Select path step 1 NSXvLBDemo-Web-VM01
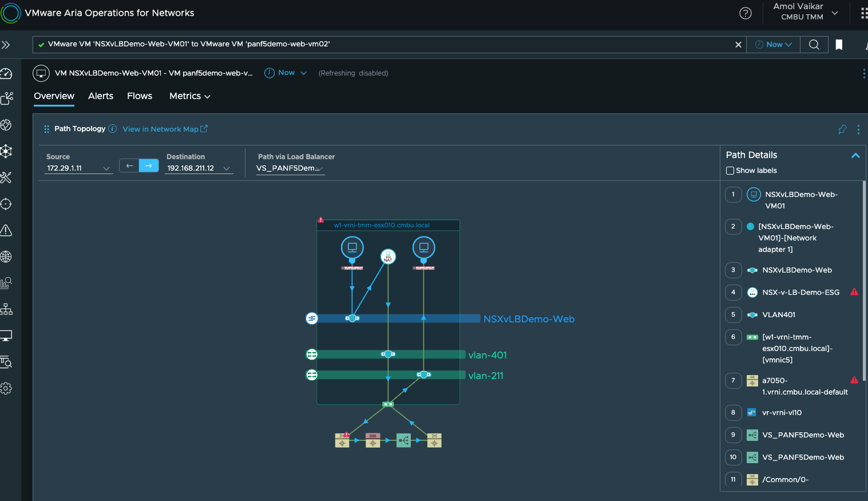Image resolution: width=868 pixels, height=501 pixels. point(792,200)
